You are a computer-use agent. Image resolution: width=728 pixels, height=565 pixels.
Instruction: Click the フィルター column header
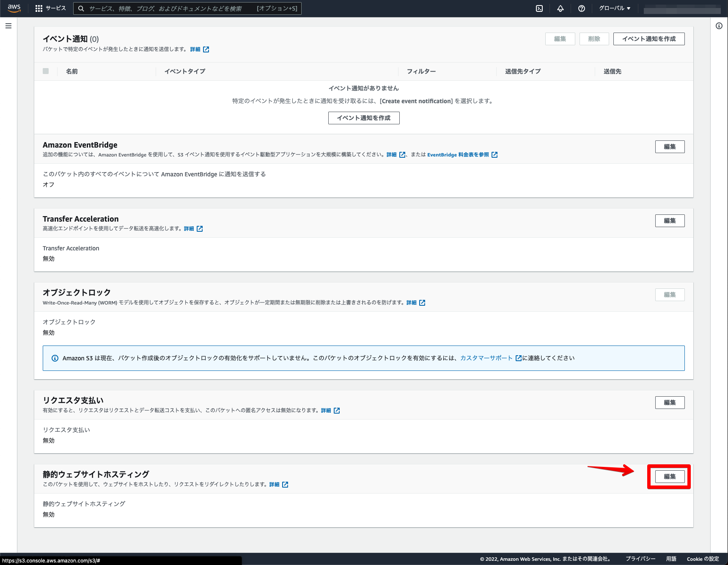[421, 71]
